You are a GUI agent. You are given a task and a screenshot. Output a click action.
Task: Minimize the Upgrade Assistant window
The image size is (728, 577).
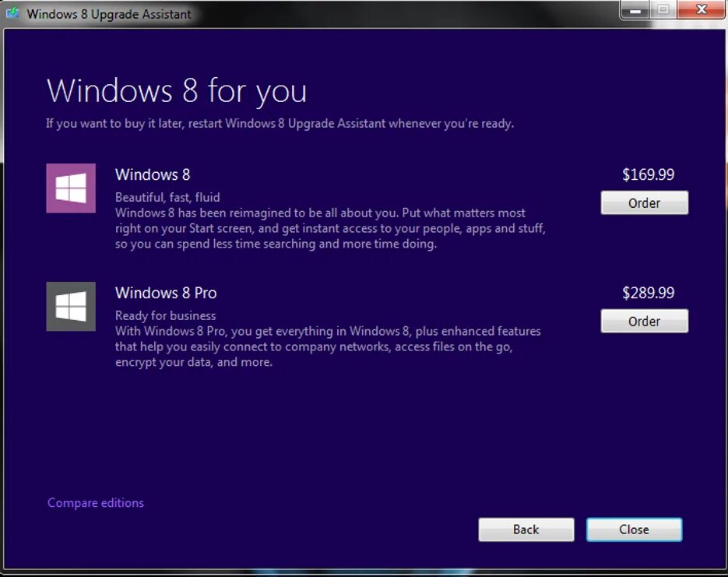(x=635, y=10)
